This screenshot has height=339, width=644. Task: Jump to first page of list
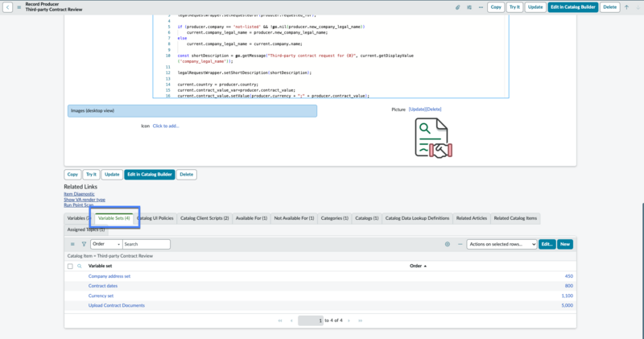pos(280,320)
